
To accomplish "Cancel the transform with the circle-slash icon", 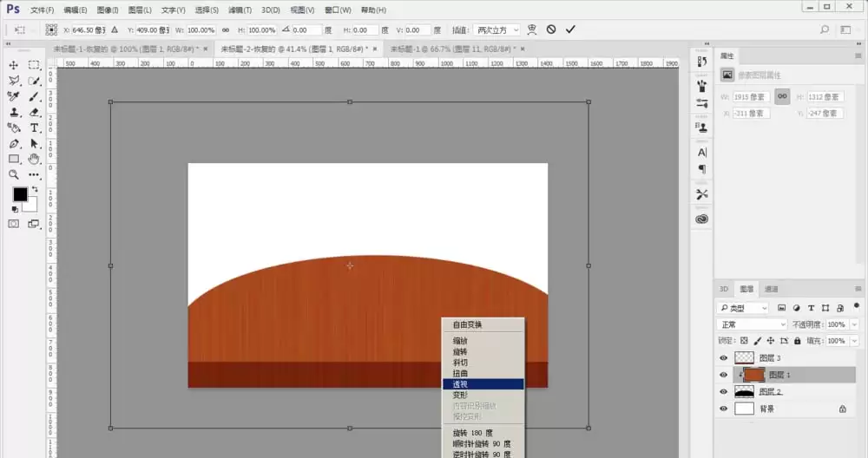I will (551, 29).
